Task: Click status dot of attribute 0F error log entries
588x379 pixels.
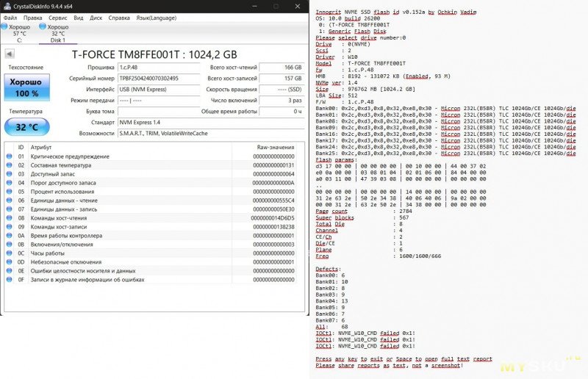Action: (x=10, y=280)
